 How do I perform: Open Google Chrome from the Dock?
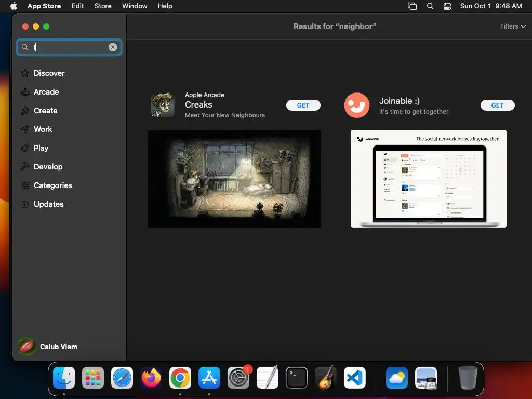click(x=180, y=378)
